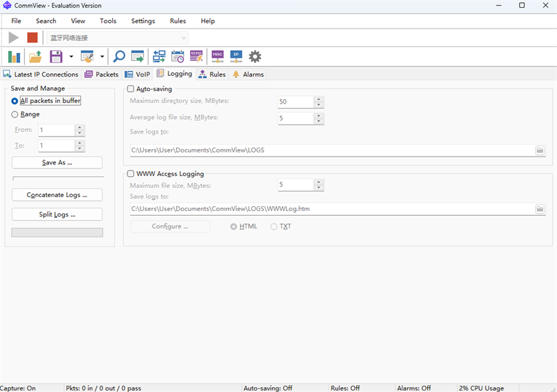Click the reconstruct TCP session icon

click(x=159, y=56)
